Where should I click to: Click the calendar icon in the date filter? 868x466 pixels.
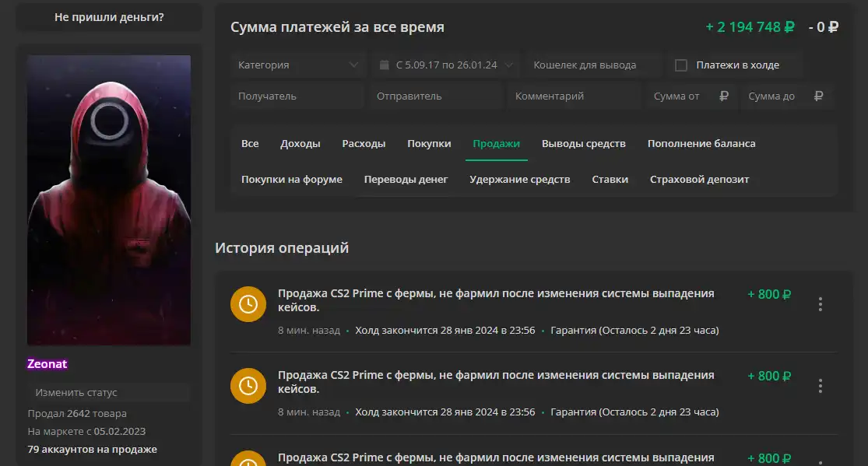(385, 65)
